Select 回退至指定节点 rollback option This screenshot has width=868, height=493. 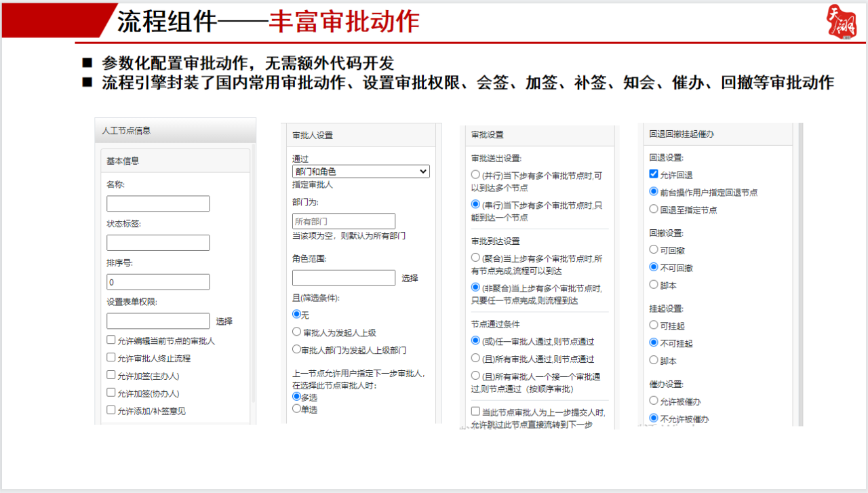click(x=652, y=209)
